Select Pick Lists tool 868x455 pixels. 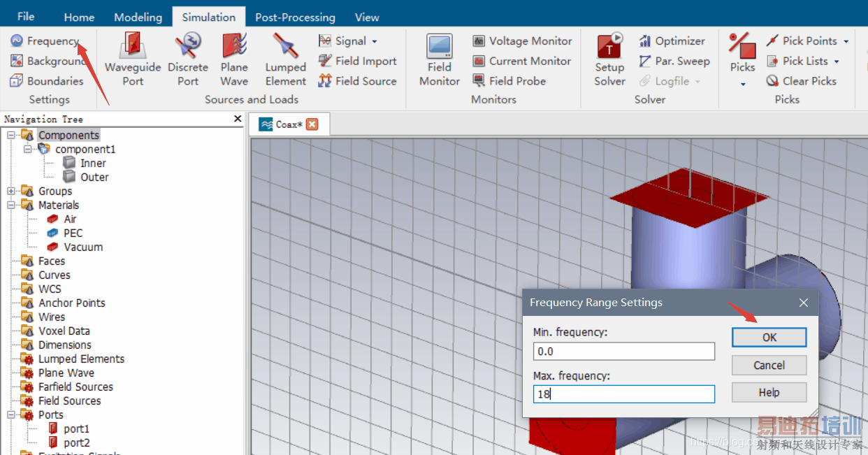pyautogui.click(x=797, y=61)
